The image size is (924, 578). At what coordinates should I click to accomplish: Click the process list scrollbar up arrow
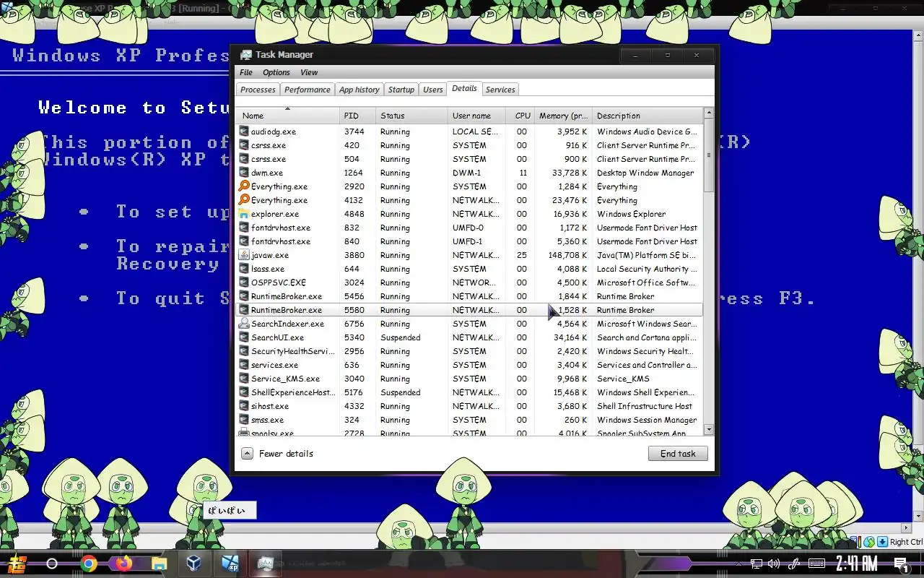coord(709,113)
